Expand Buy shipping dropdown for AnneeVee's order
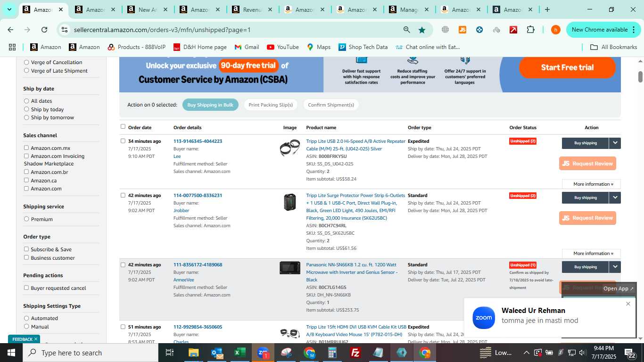Image resolution: width=644 pixels, height=362 pixels. pos(615,267)
